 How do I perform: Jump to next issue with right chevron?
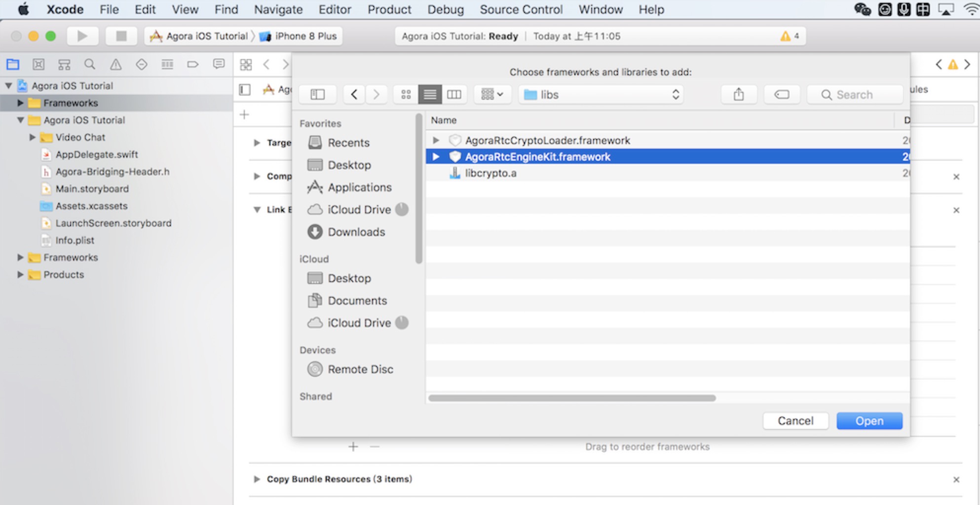pos(967,64)
